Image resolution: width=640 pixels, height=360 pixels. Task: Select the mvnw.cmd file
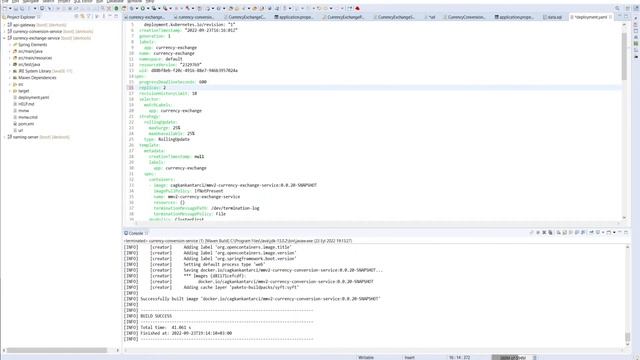[28, 117]
